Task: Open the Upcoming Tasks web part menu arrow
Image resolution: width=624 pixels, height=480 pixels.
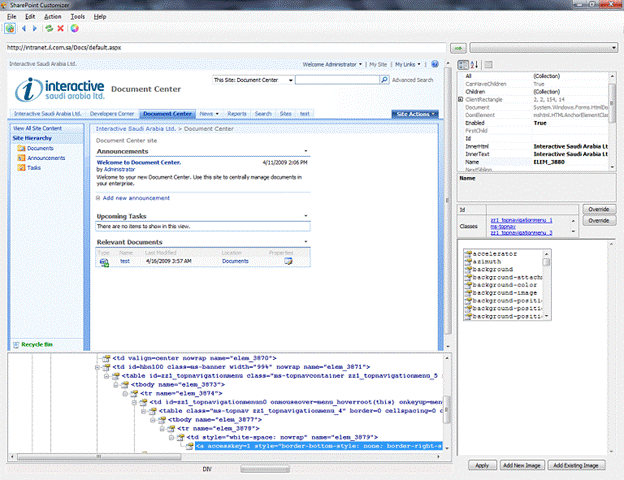Action: pyautogui.click(x=306, y=216)
